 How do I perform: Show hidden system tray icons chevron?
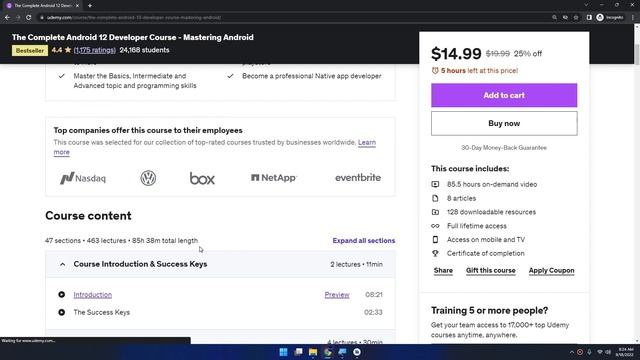(x=571, y=352)
